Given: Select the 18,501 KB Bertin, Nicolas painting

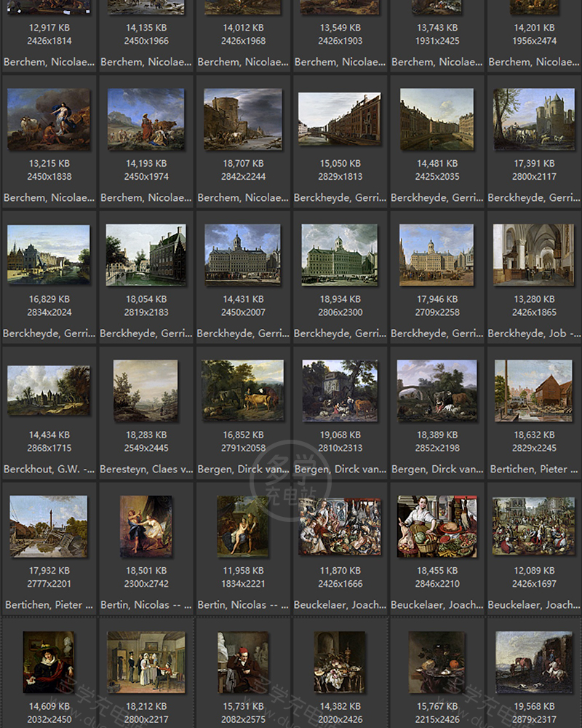Looking at the screenshot, I should 145,526.
